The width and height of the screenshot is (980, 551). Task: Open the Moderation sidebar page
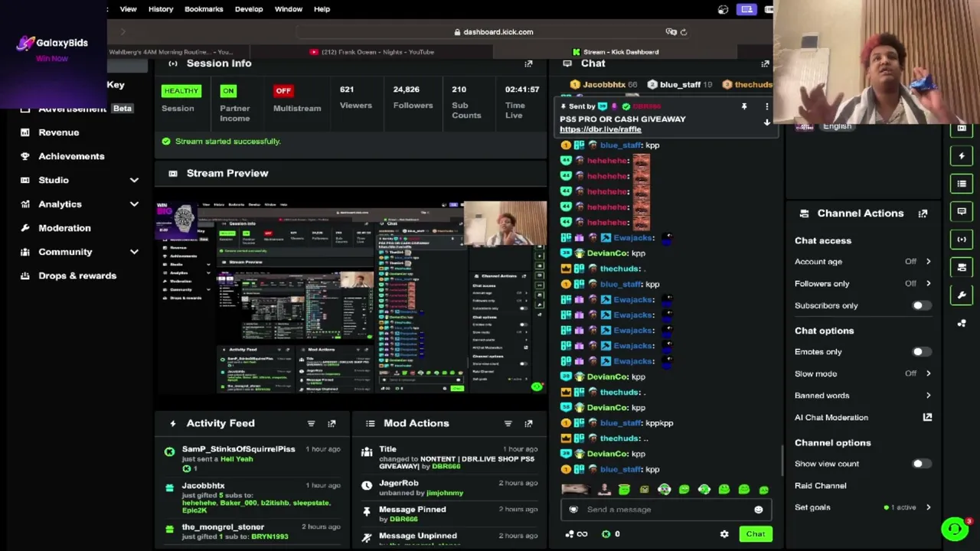(64, 228)
